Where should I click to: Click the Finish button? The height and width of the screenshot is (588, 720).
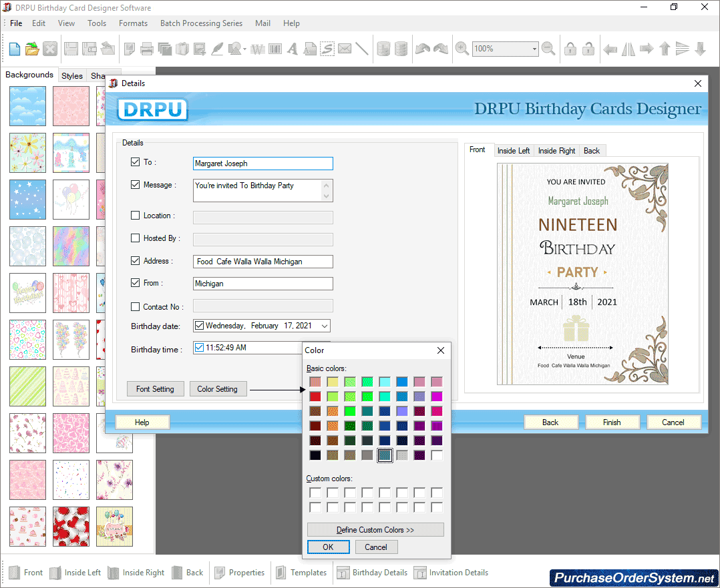point(612,422)
